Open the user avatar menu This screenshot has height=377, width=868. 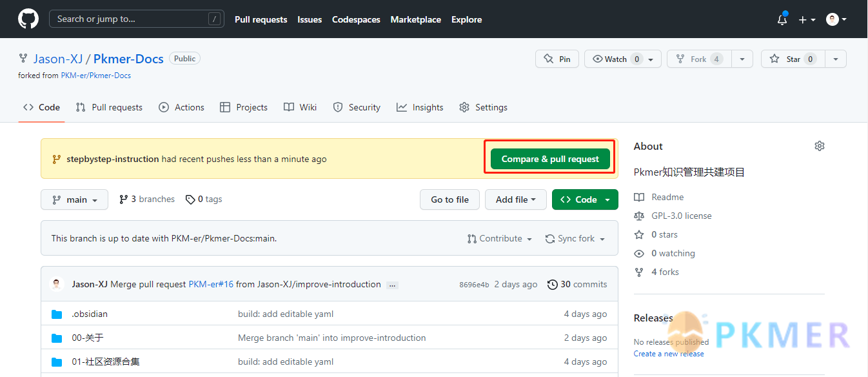point(836,19)
